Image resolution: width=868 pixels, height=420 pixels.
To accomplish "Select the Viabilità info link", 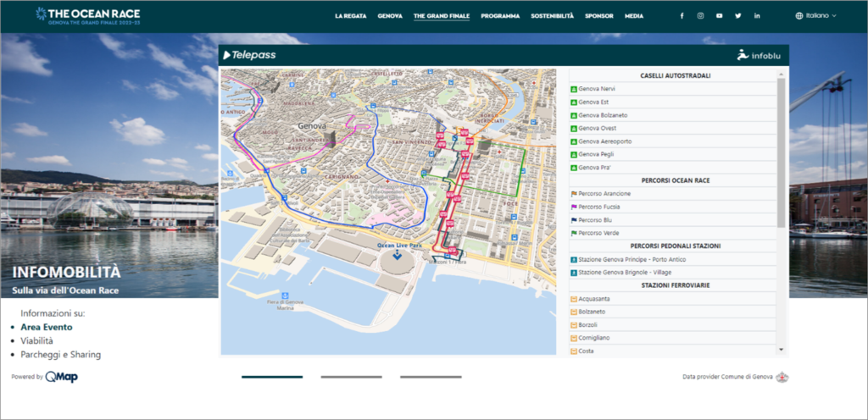I will click(x=37, y=341).
